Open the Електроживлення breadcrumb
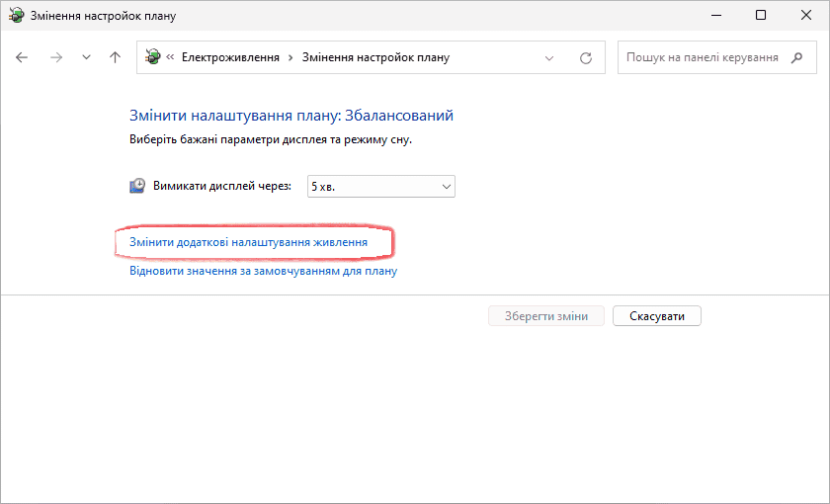Screen dimensions: 830x504 coord(230,57)
